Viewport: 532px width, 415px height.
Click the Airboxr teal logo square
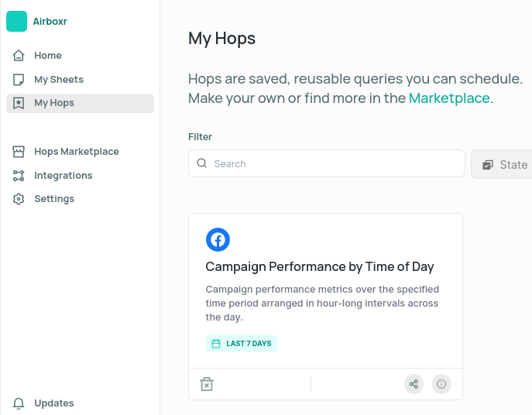click(x=16, y=21)
